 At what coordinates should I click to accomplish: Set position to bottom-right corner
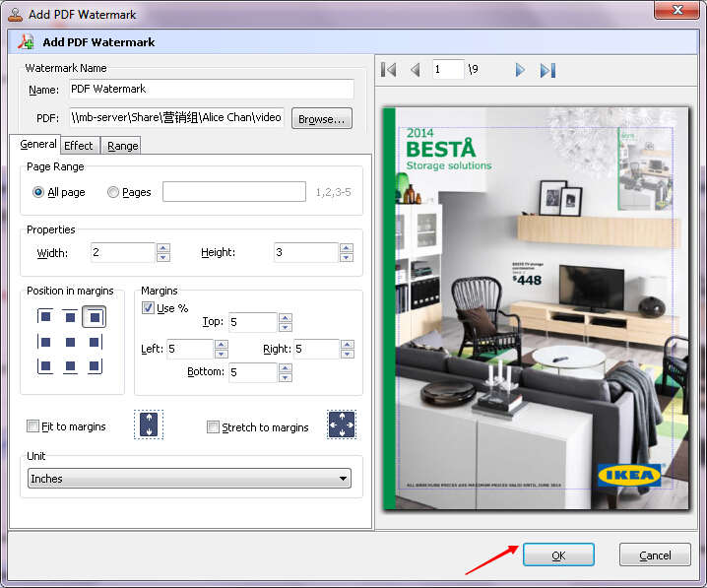point(96,365)
